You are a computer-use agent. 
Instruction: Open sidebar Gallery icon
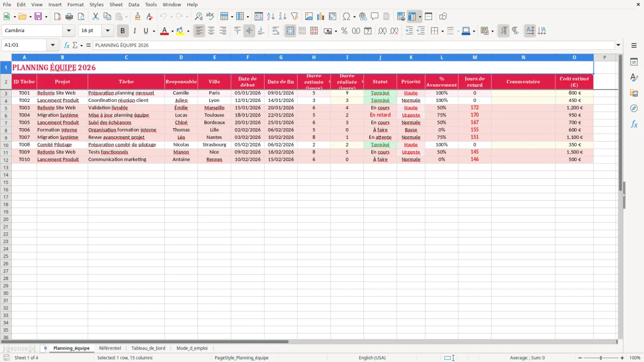pos(634,93)
